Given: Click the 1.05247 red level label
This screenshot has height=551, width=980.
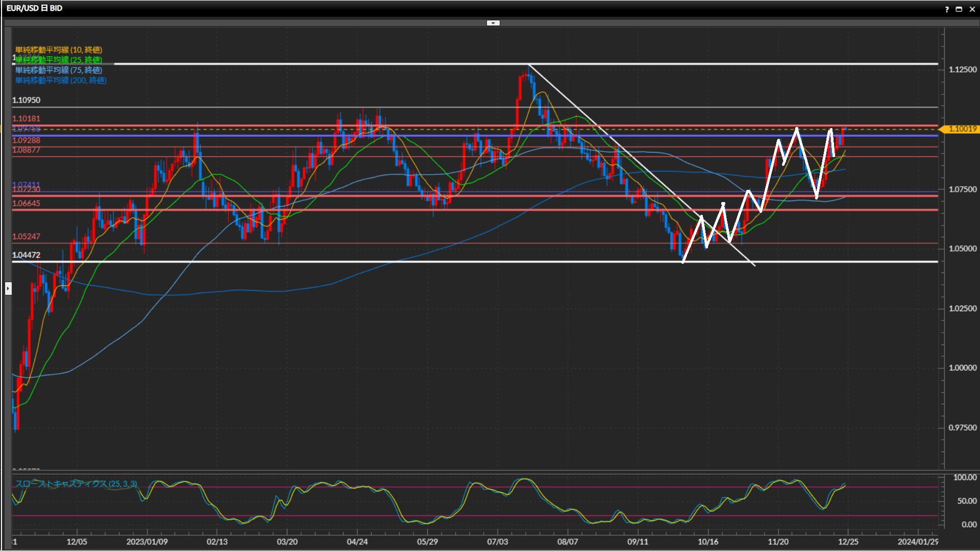Looking at the screenshot, I should point(26,236).
